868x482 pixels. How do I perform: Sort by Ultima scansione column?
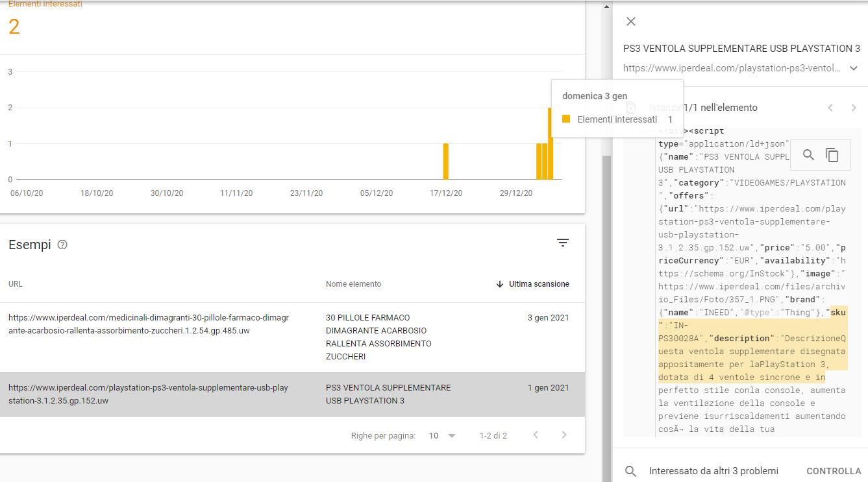pos(533,284)
